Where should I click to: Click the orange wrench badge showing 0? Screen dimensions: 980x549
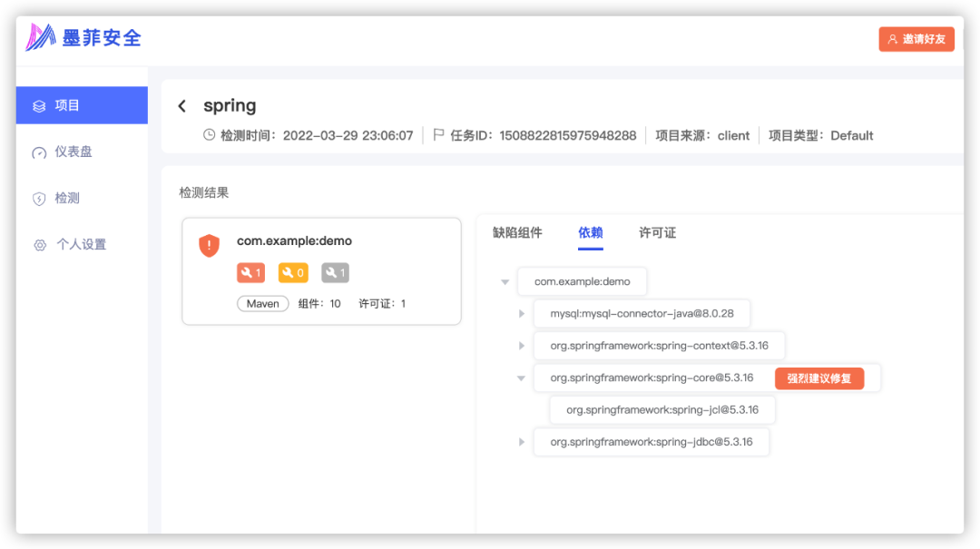292,272
